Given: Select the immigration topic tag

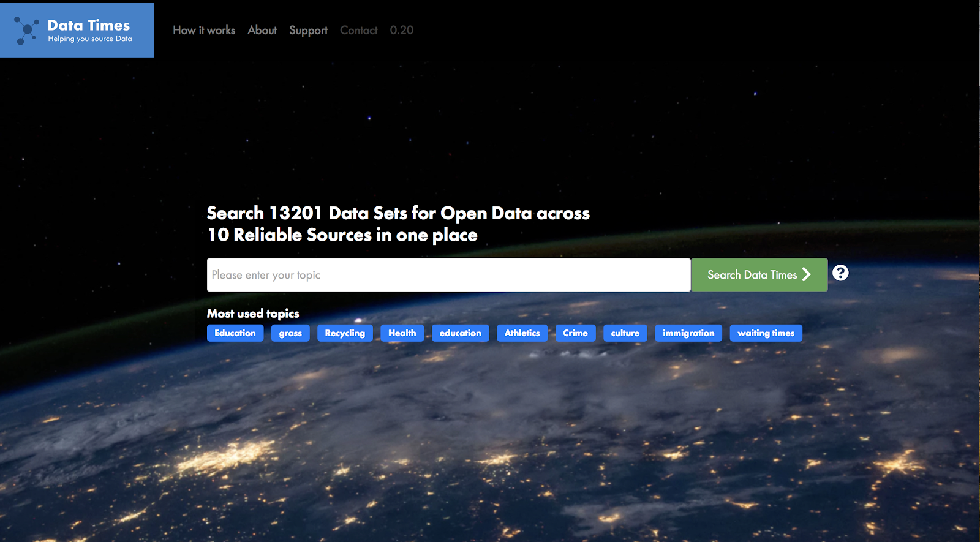Looking at the screenshot, I should (688, 333).
